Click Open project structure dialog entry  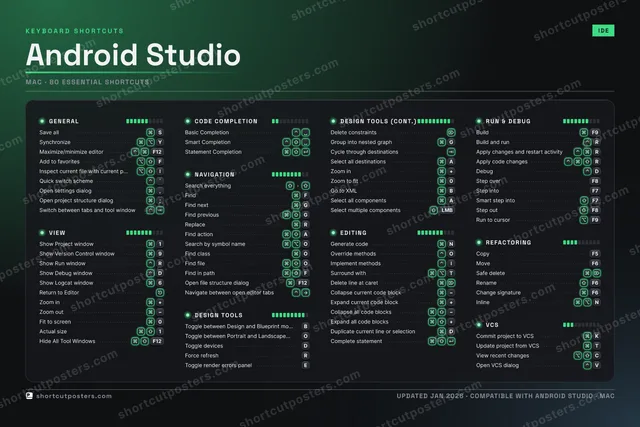click(101, 200)
